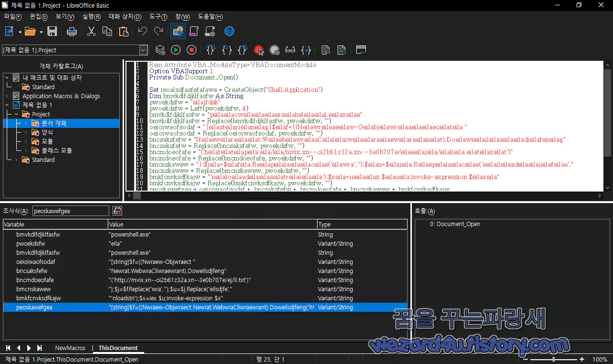Open the 창(W) menu
This screenshot has height=364, width=613.
pos(182,17)
